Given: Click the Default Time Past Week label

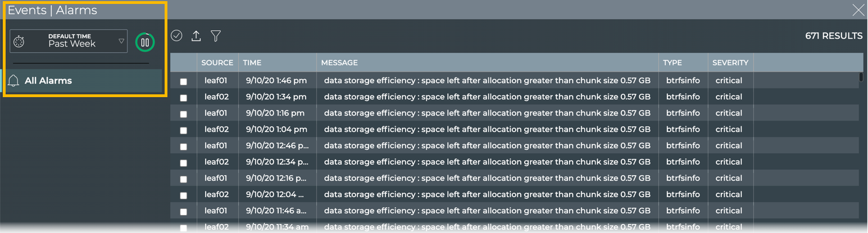Looking at the screenshot, I should (71, 41).
